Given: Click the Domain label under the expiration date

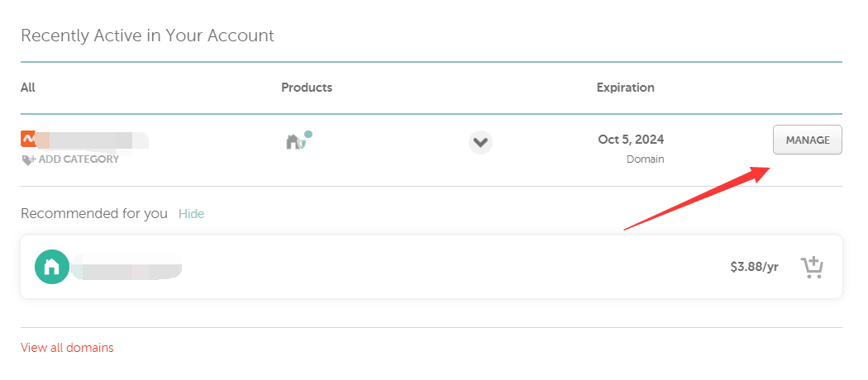Looking at the screenshot, I should point(645,159).
